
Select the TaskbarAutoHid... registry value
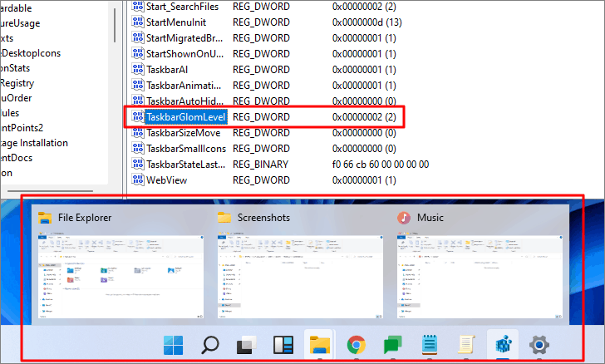click(x=184, y=101)
